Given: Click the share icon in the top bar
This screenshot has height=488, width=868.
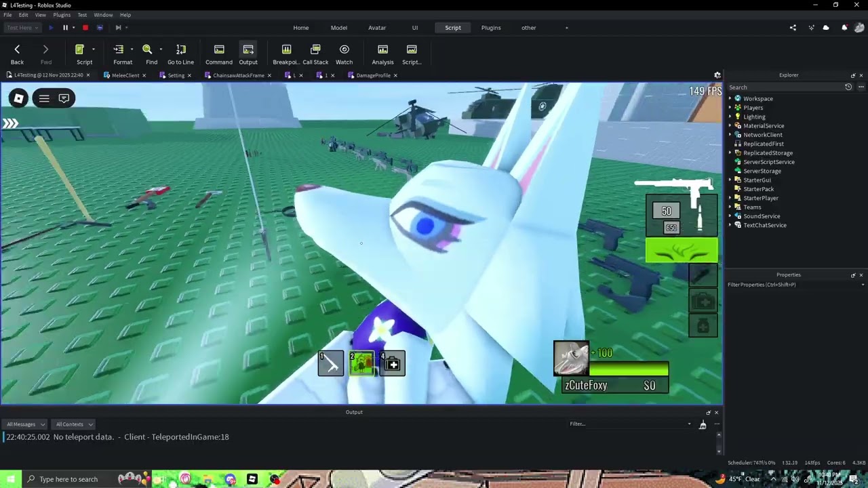Looking at the screenshot, I should [x=793, y=28].
